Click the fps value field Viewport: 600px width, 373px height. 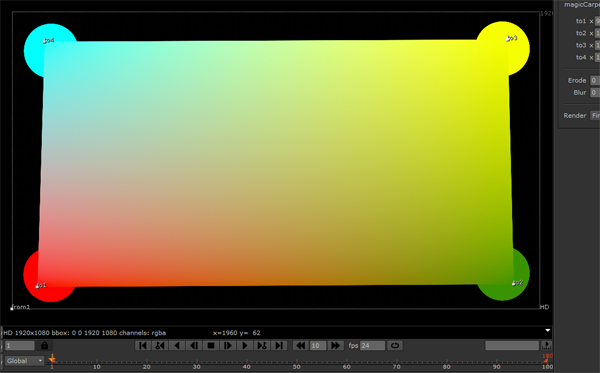click(372, 345)
